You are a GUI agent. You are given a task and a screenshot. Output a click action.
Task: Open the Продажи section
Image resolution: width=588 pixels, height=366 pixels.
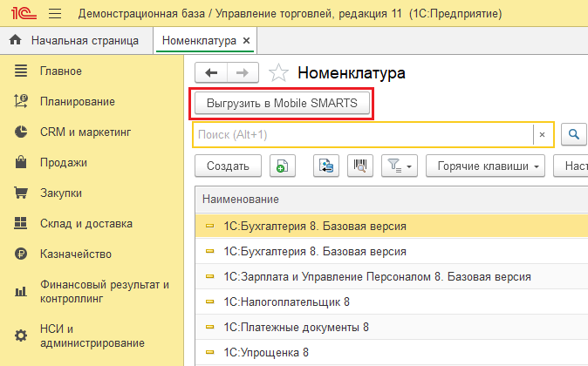(x=64, y=163)
